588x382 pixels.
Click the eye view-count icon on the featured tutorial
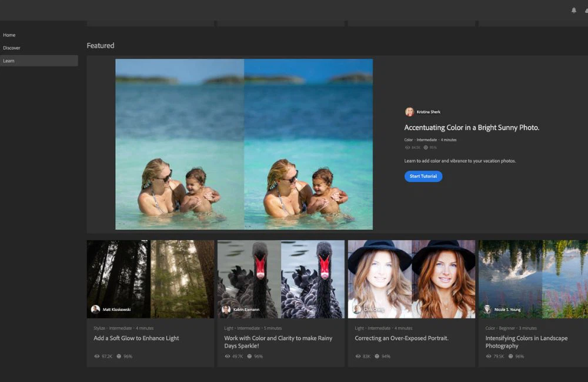[407, 147]
